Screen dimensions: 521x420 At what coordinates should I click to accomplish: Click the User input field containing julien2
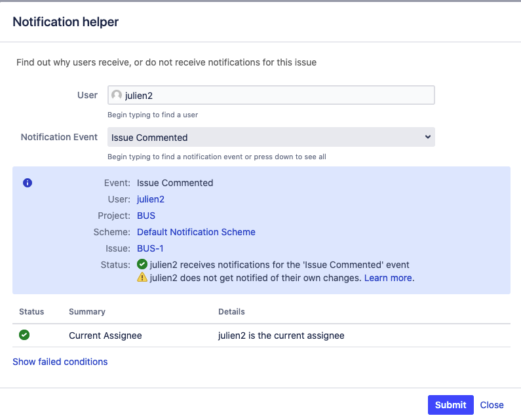click(271, 95)
